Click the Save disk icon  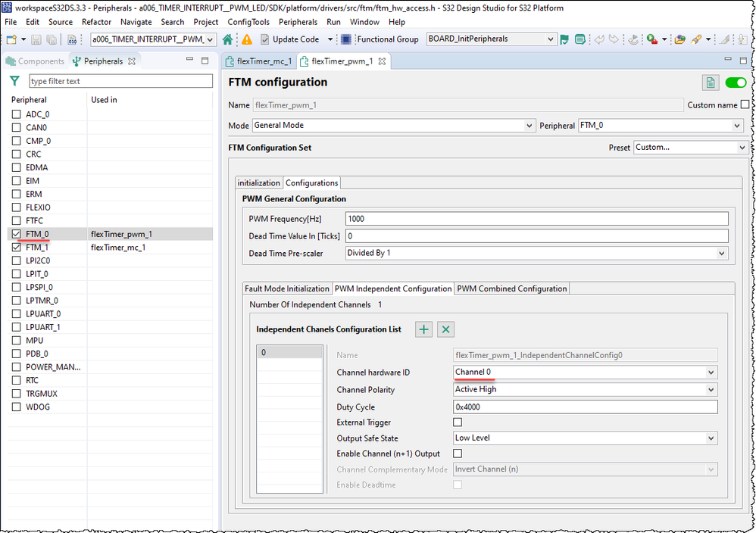pos(36,39)
